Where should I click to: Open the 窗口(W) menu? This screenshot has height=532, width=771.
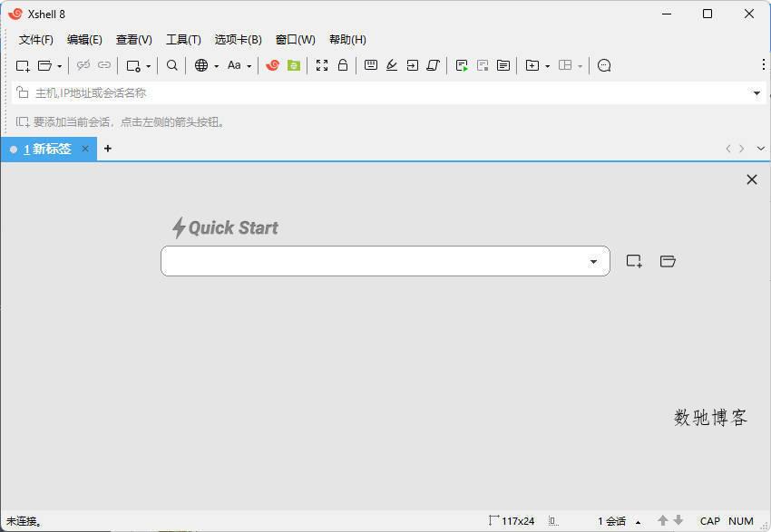(x=295, y=39)
